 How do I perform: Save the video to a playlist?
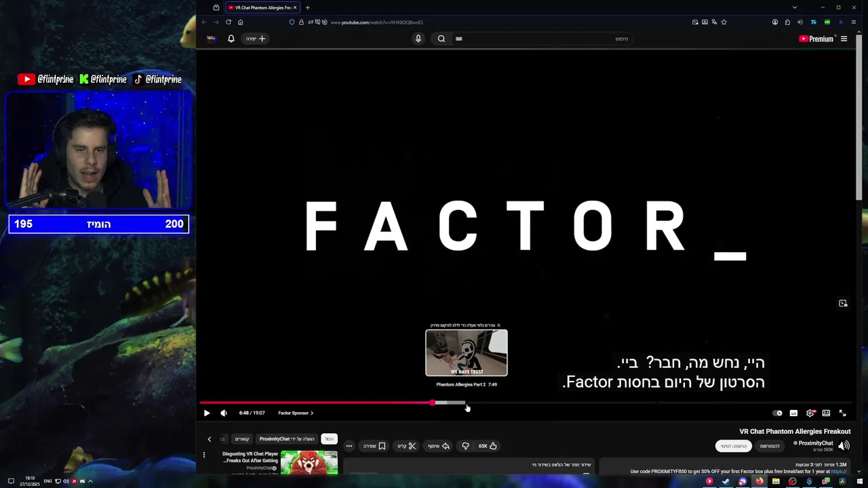(374, 446)
